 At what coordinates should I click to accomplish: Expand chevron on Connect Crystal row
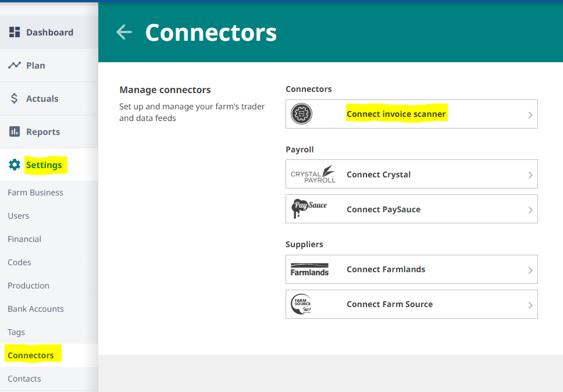pos(530,175)
